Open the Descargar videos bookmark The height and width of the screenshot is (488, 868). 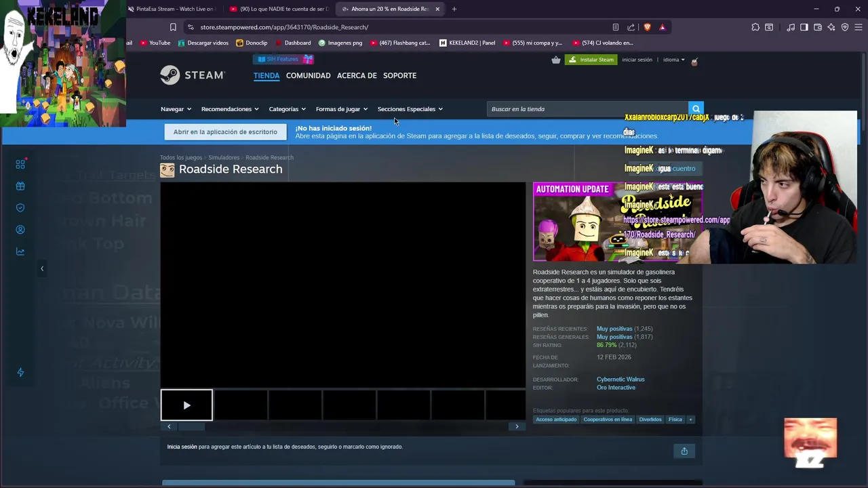(x=203, y=43)
